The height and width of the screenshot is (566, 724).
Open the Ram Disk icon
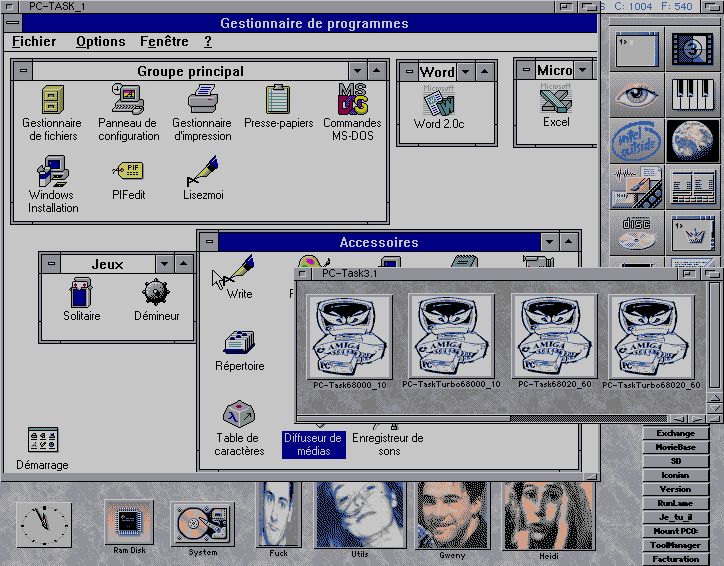point(129,523)
